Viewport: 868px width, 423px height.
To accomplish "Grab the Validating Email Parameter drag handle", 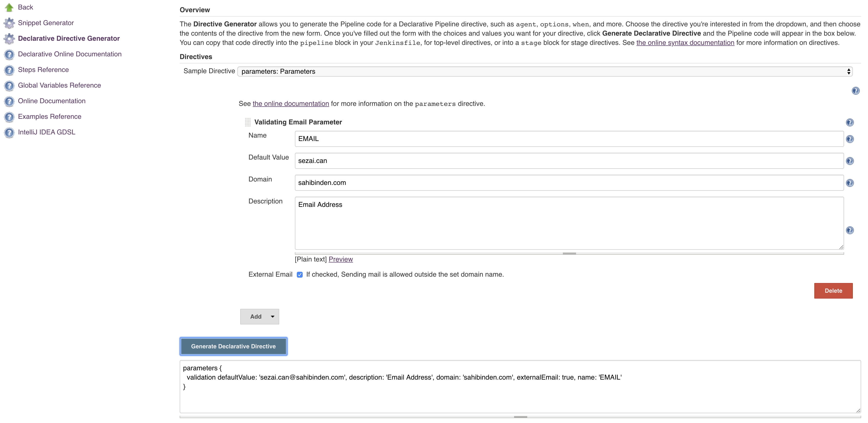I will tap(248, 122).
